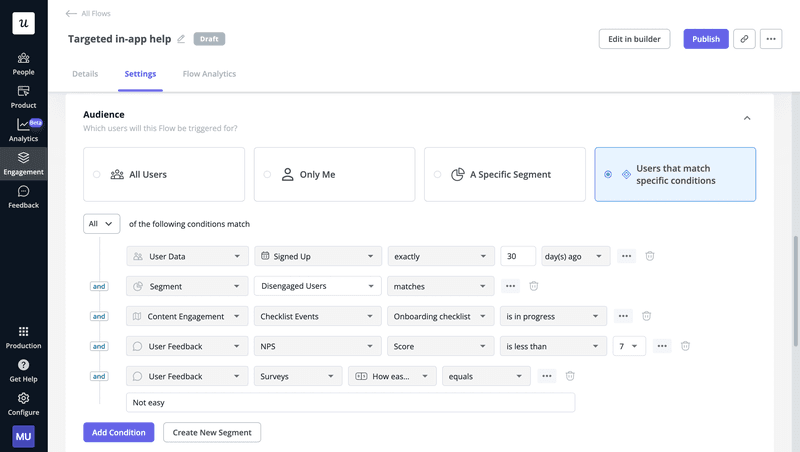Switch to the Flow Analytics tab
Image resolution: width=800 pixels, height=452 pixels.
click(x=209, y=74)
